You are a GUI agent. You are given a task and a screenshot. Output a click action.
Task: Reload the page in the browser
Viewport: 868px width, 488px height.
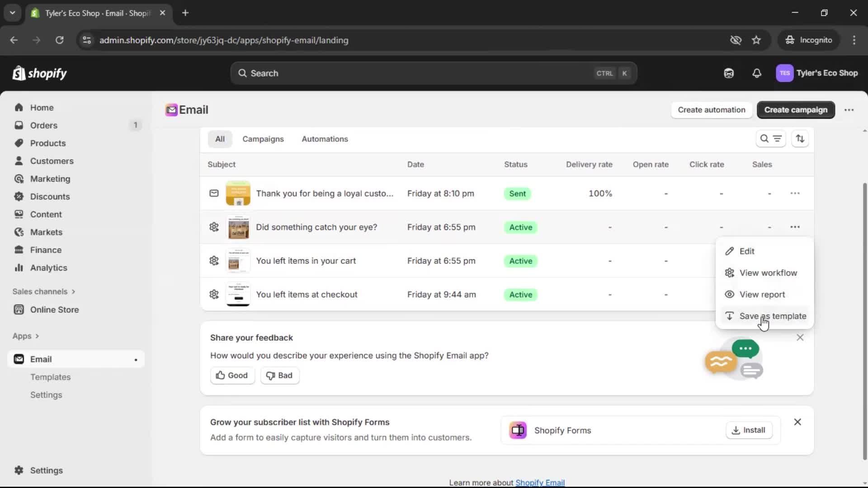59,40
